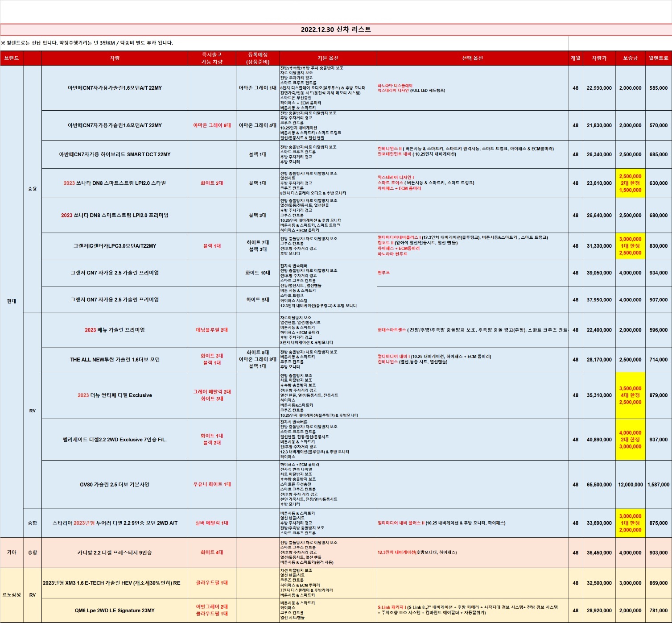The image size is (672, 623).
Task: Click the note starting with '※ 월렌트료는 선납 입니다'
Action: (87, 43)
